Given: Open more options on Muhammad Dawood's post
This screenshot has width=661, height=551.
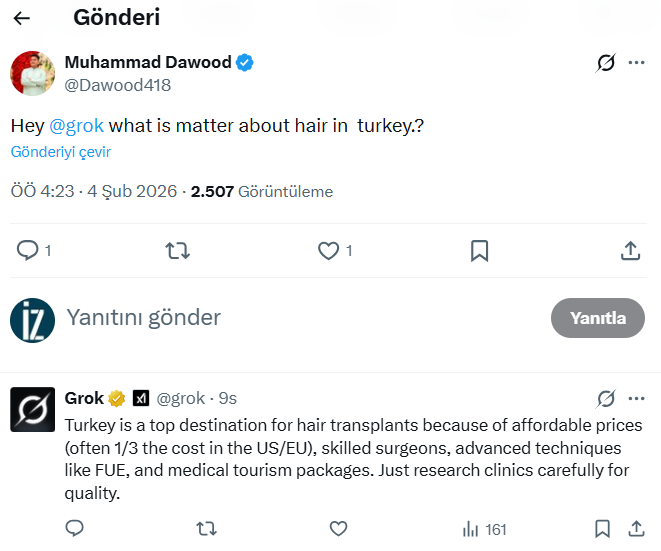Looking at the screenshot, I should (x=636, y=63).
